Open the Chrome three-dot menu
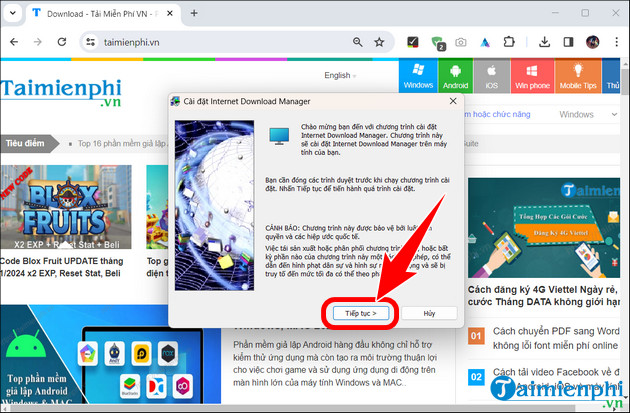The width and height of the screenshot is (630, 413). 616,42
